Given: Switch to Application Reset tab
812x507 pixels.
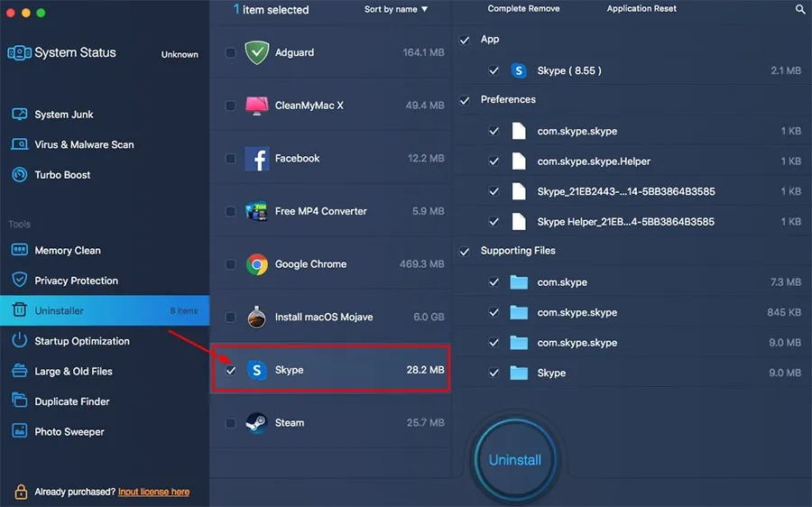Looking at the screenshot, I should tap(641, 9).
